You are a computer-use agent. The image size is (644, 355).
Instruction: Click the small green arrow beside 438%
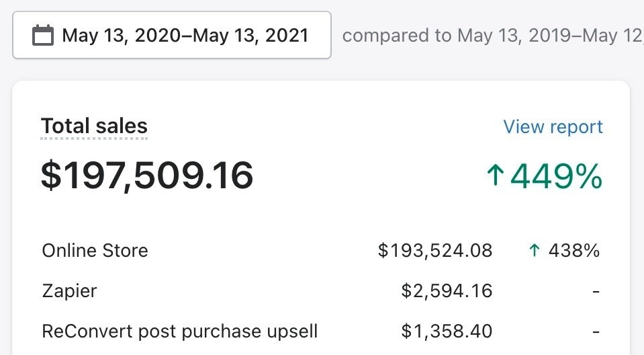(x=535, y=251)
